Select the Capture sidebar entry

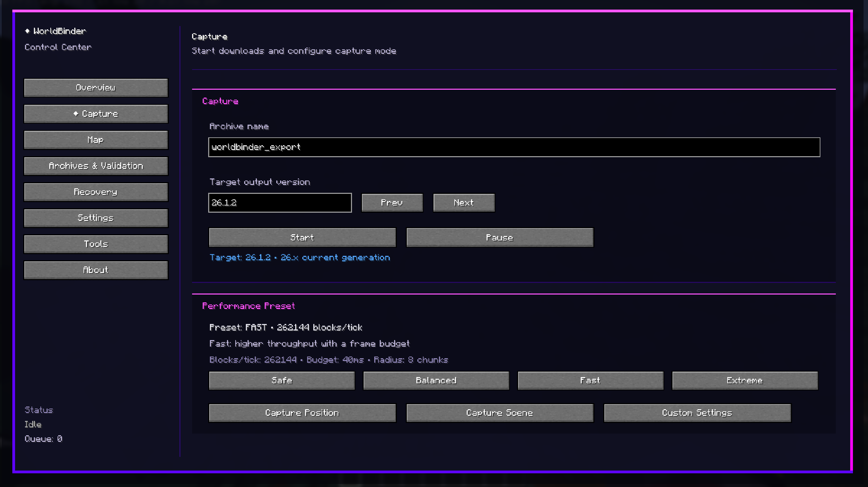[96, 114]
